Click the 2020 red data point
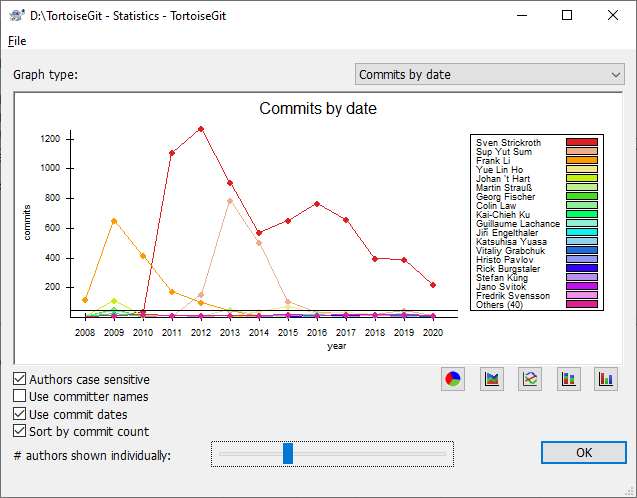637x498 pixels. (x=433, y=285)
